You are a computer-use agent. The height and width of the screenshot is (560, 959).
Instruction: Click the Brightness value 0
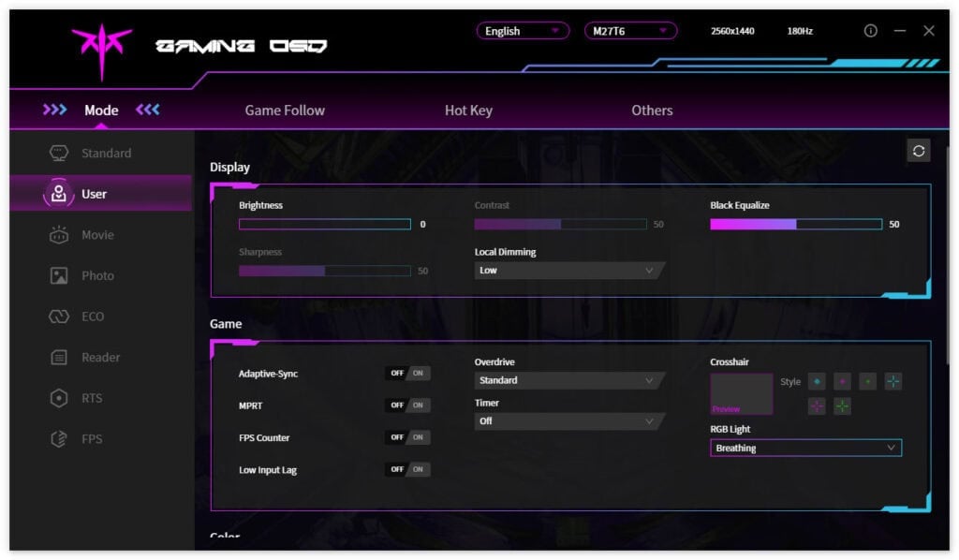(422, 225)
